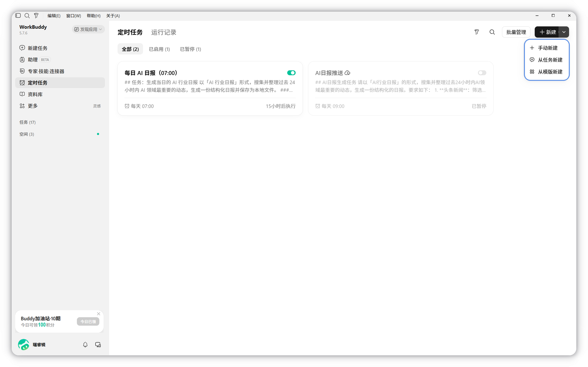
Task: Open 专家·技能·连接器 in the sidebar
Action: click(60, 71)
